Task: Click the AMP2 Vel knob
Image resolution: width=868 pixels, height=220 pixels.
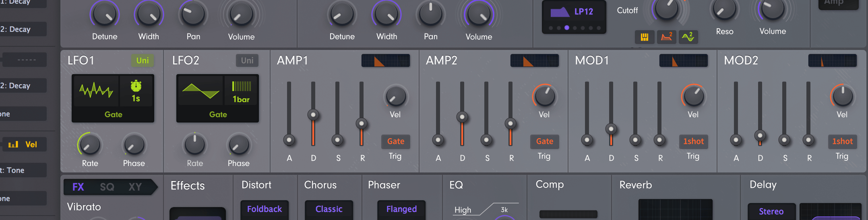Action: pos(544,96)
